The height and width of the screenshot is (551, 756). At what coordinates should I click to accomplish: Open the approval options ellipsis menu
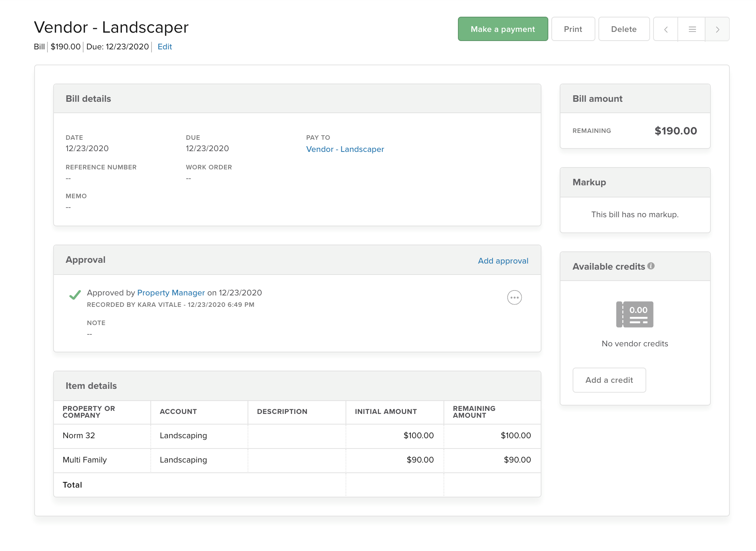coord(514,297)
